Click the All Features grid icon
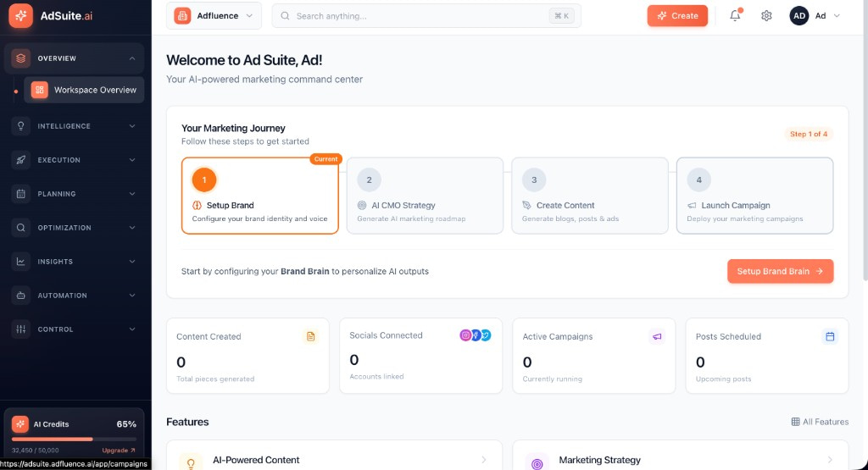Screen dimensions: 868x470 [795, 422]
